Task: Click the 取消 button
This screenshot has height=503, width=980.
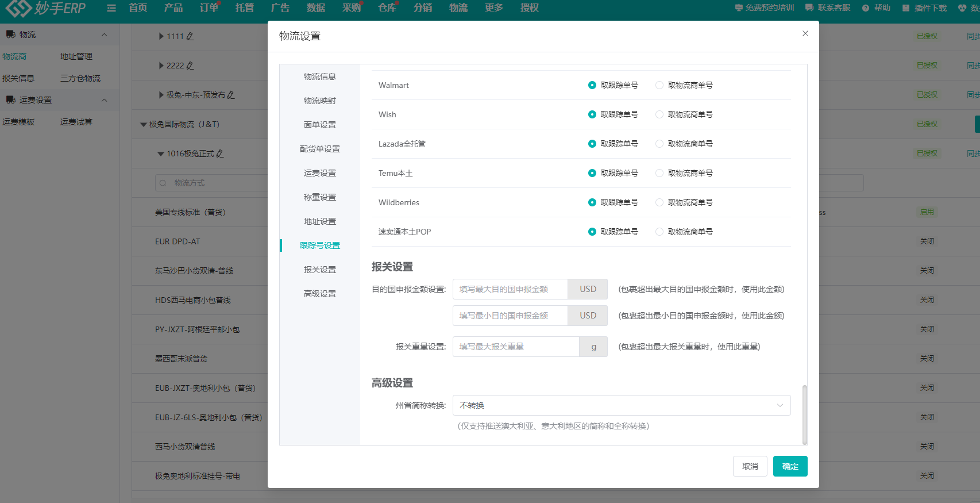Action: tap(750, 466)
